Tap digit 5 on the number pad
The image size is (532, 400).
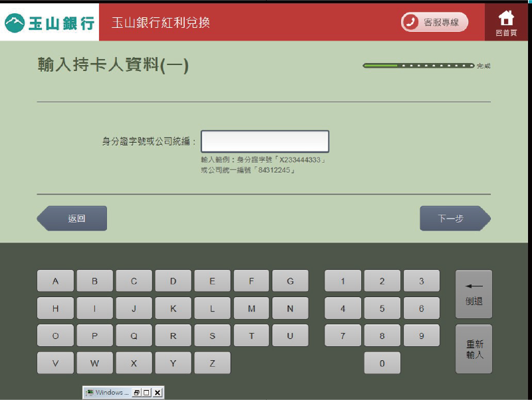coord(382,308)
